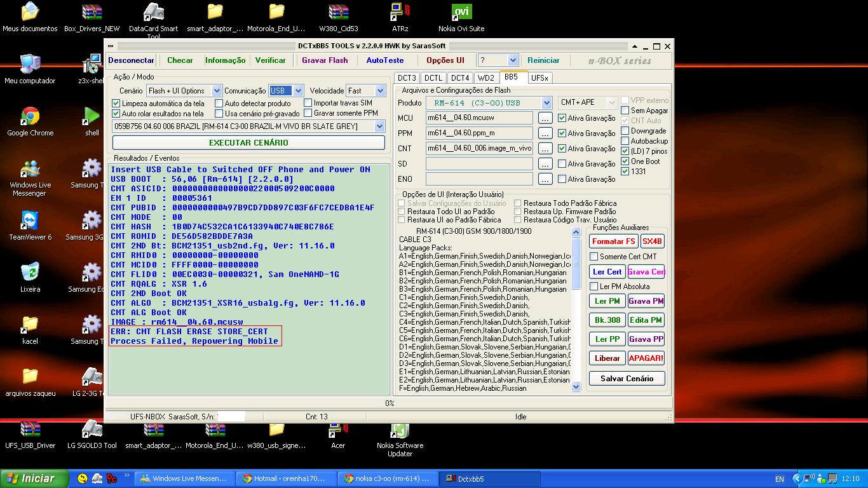This screenshot has width=868, height=488.
Task: Open w380_usb_signed folder icon
Action: pyautogui.click(x=276, y=435)
